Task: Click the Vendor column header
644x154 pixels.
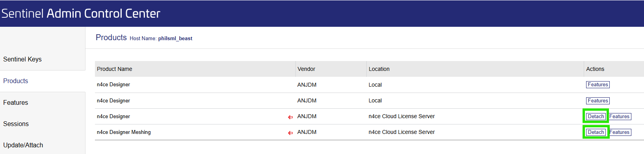Action: [x=306, y=69]
